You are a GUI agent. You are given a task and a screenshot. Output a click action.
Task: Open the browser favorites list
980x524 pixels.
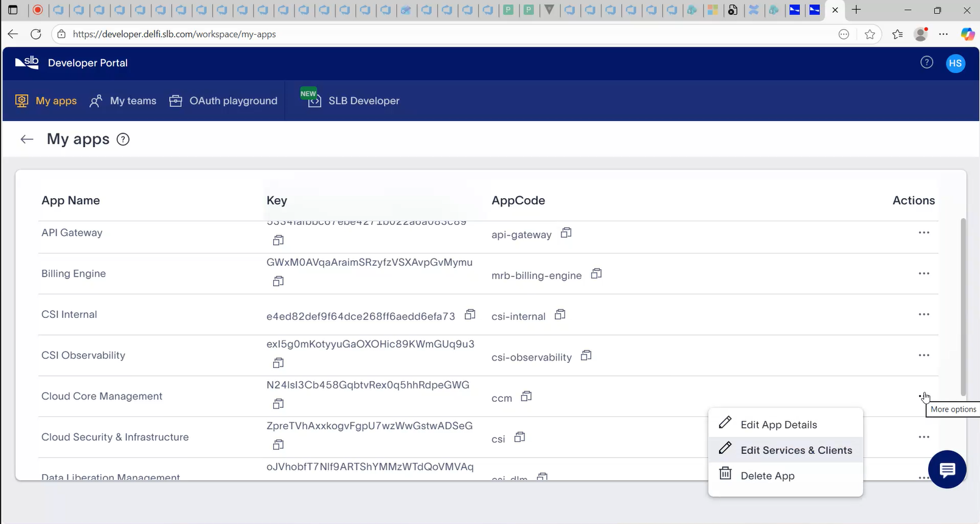[897, 34]
